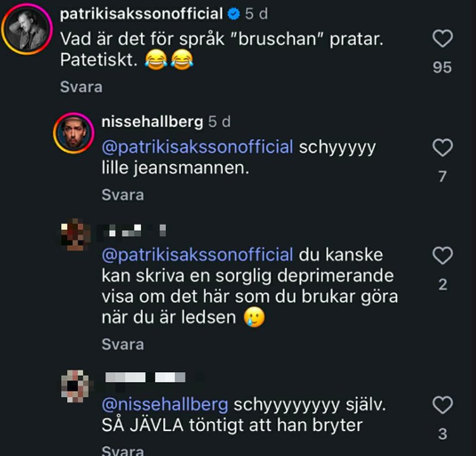The height and width of the screenshot is (456, 476).
Task: Open the patrikisakssonofficial username at the top
Action: (142, 13)
